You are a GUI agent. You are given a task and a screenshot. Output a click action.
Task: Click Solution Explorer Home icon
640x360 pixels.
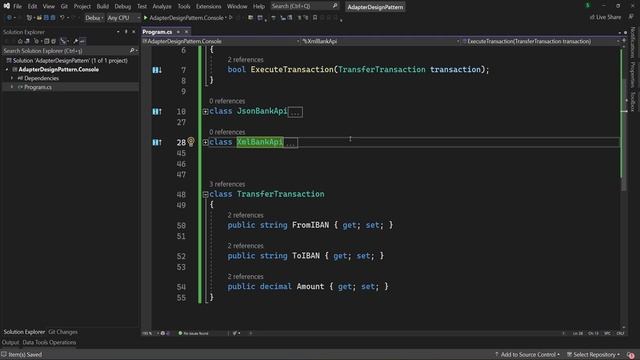[20, 41]
